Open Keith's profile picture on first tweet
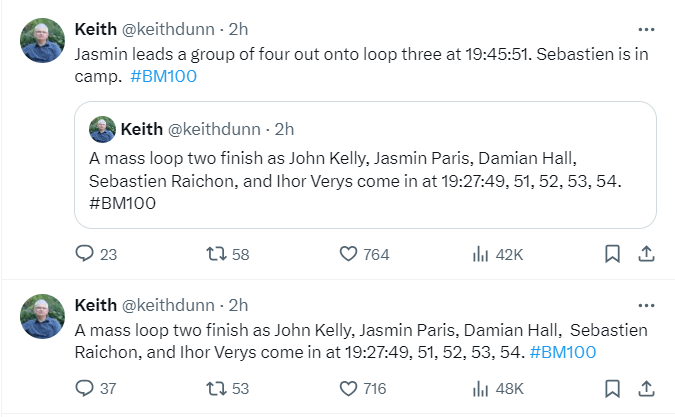The width and height of the screenshot is (675, 417). pos(43,41)
